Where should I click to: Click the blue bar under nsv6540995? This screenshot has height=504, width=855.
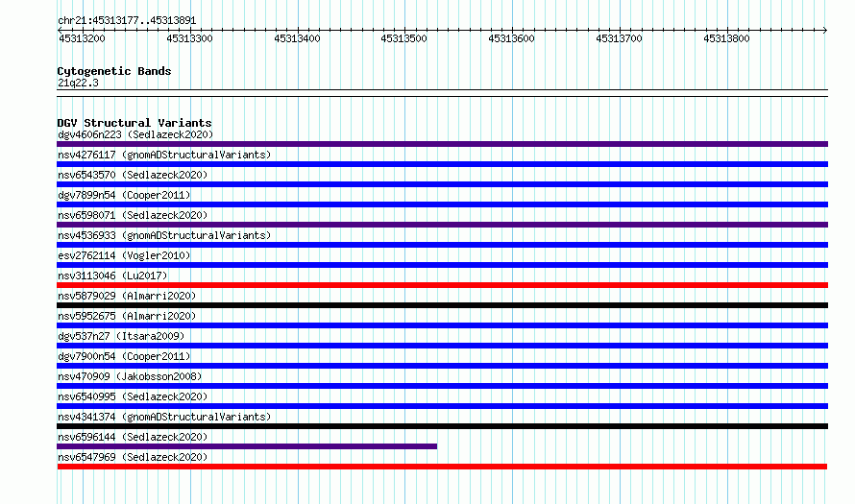(442, 406)
